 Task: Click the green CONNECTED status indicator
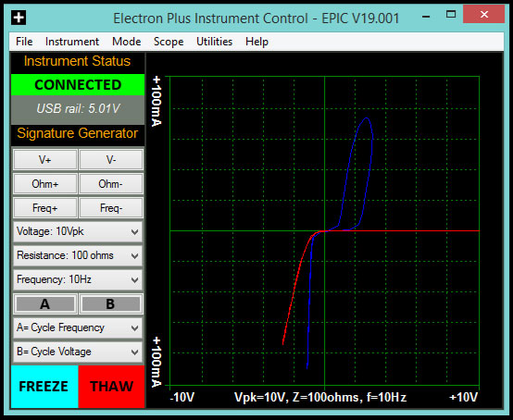pyautogui.click(x=78, y=85)
